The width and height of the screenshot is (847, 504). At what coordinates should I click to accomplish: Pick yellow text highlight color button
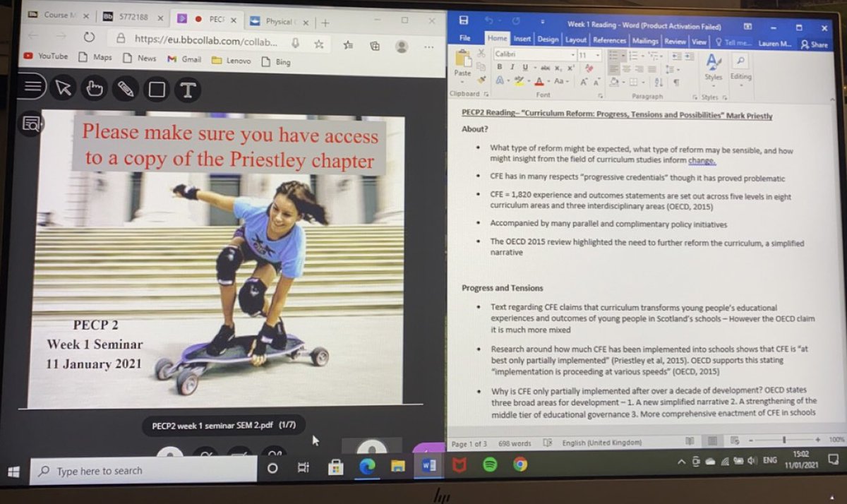tap(519, 81)
